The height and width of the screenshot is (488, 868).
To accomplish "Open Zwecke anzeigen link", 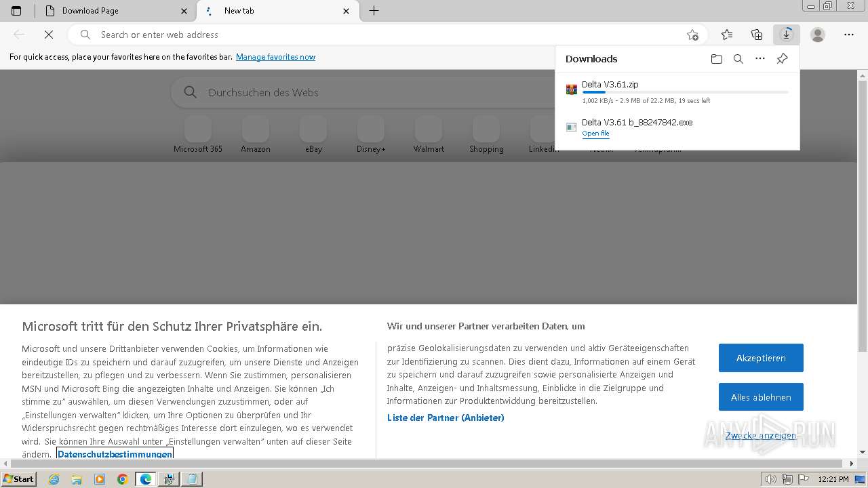I will [x=761, y=435].
